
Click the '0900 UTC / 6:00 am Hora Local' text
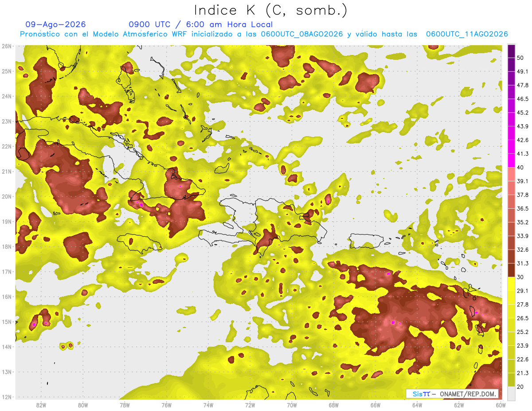201,24
